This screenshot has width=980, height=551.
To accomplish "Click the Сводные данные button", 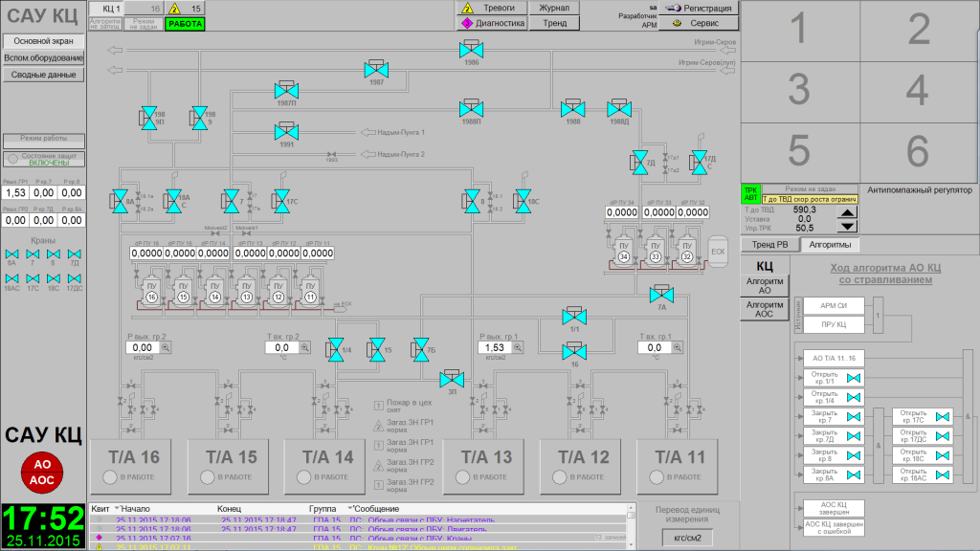I will (x=44, y=75).
